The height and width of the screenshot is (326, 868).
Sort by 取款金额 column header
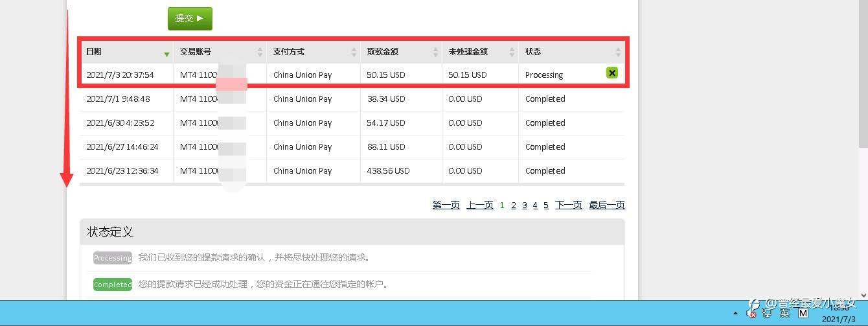[x=401, y=52]
